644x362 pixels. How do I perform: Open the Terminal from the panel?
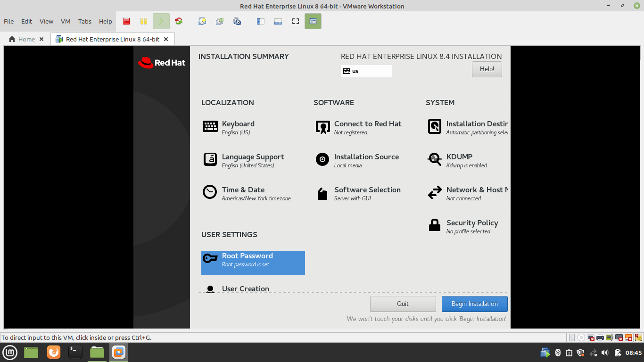tap(75, 352)
